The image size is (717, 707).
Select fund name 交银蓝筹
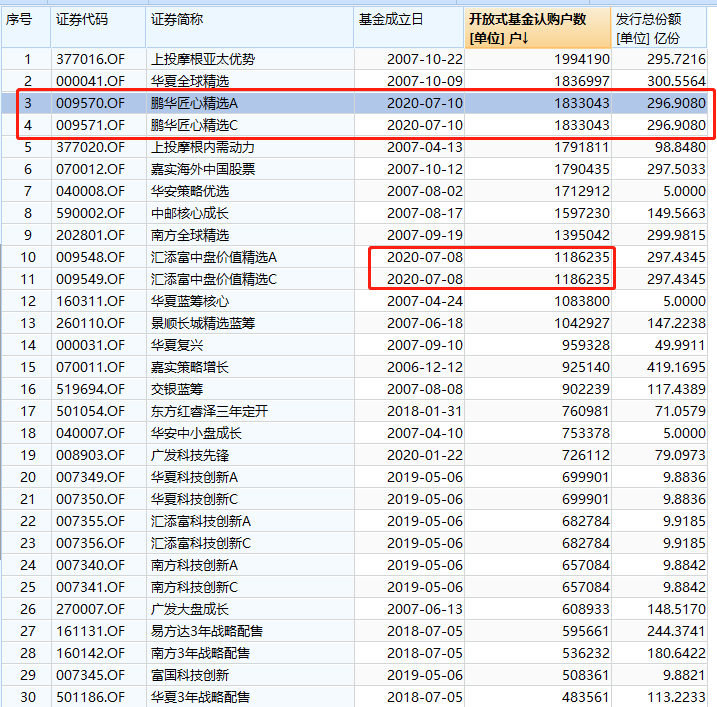click(x=177, y=389)
